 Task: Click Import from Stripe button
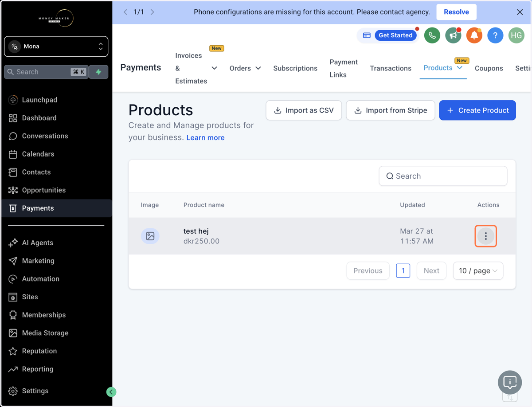tap(391, 110)
